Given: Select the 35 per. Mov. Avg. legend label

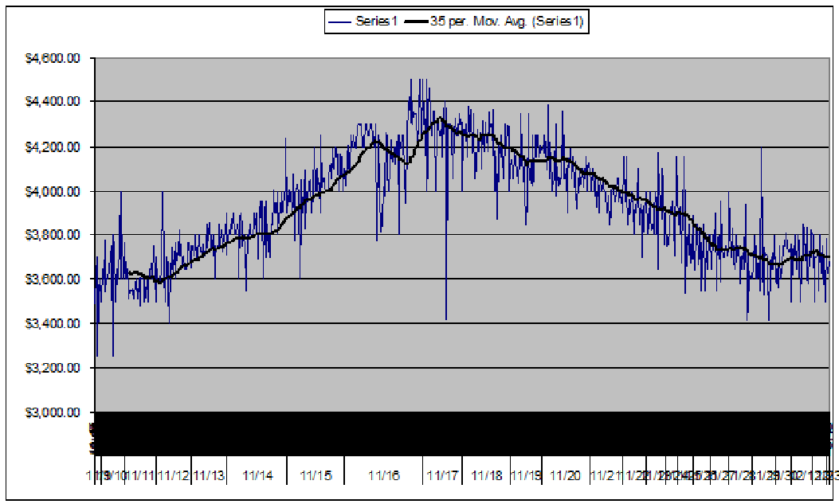Looking at the screenshot, I should click(x=506, y=22).
